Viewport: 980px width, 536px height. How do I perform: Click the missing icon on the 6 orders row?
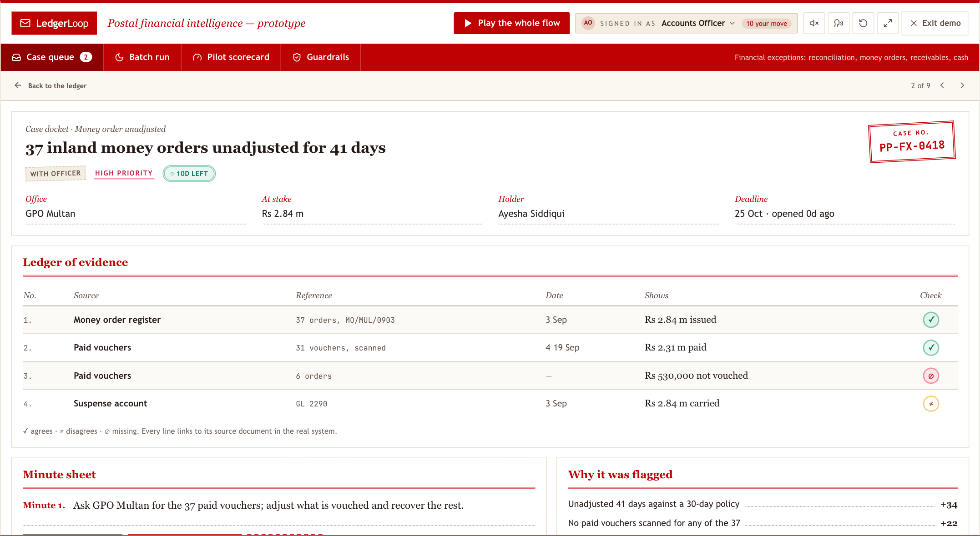pyautogui.click(x=931, y=376)
